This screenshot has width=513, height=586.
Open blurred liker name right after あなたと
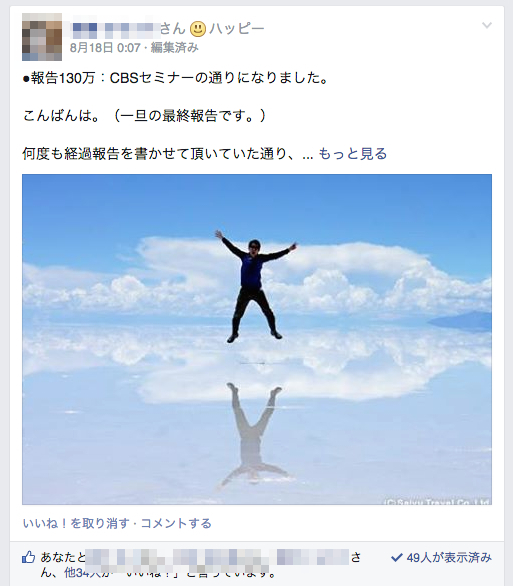coord(125,558)
